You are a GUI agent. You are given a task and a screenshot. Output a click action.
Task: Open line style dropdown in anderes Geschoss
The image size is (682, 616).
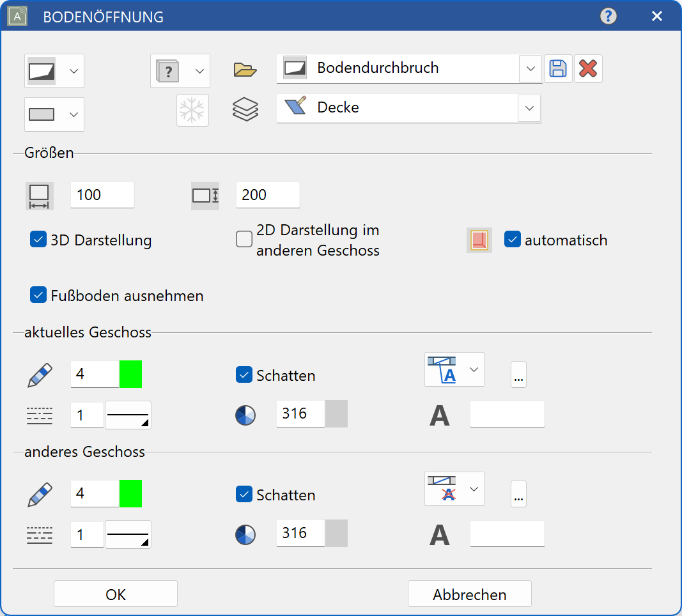click(128, 535)
